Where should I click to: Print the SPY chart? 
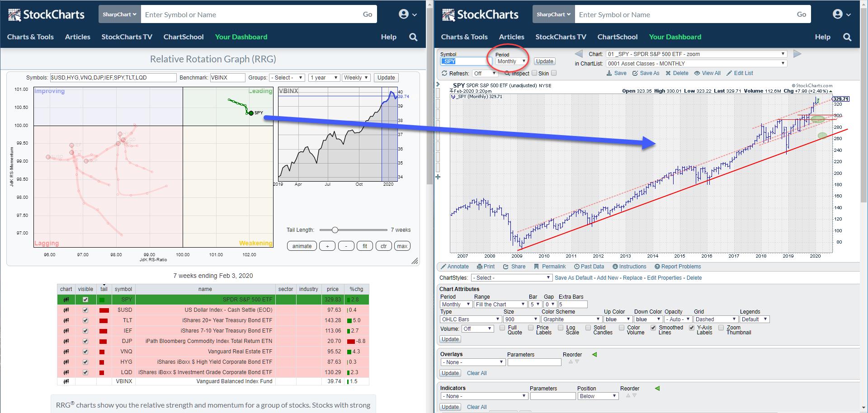486,267
